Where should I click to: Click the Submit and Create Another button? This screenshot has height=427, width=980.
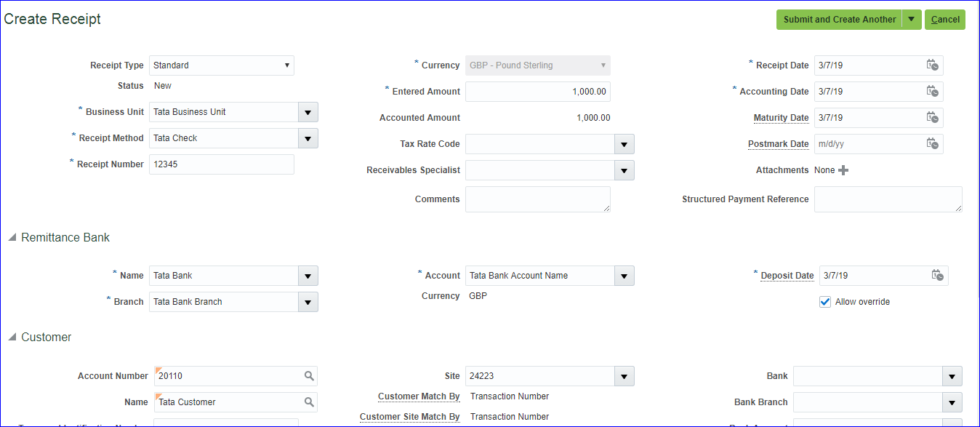(839, 20)
